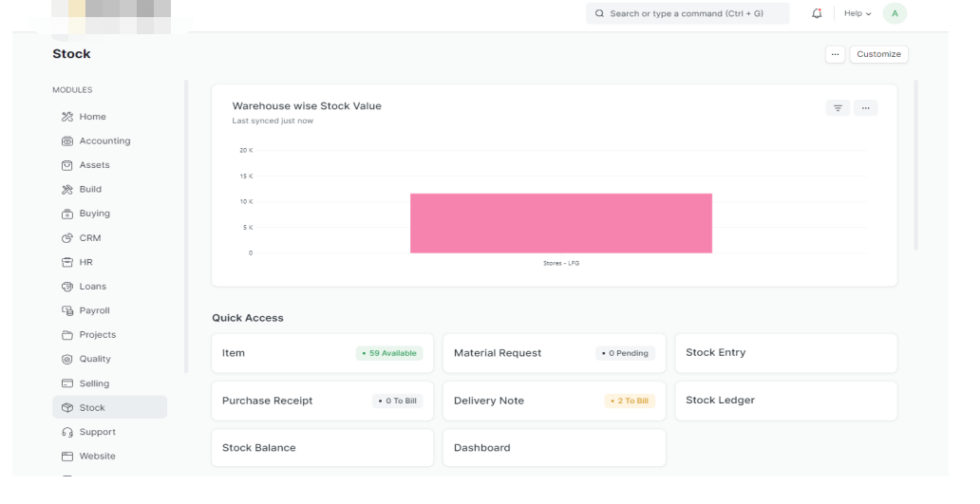Click the pink Stores - LFG bar

[561, 224]
